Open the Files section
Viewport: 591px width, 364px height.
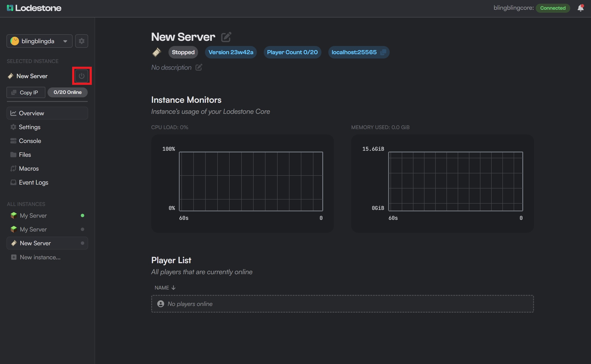pyautogui.click(x=25, y=154)
